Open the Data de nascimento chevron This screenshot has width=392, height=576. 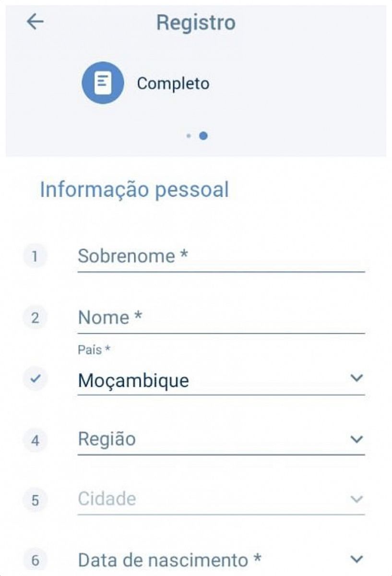(x=356, y=559)
